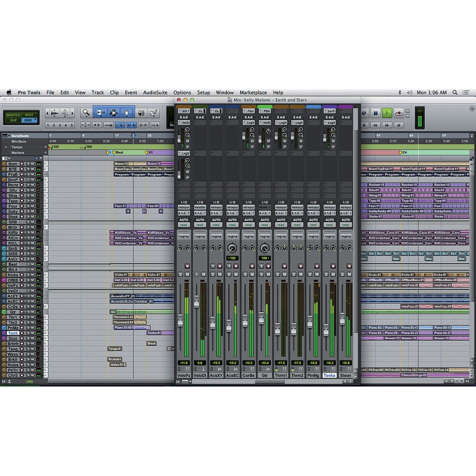Viewport: 476px width, 476px height.
Task: Click Return to Zero transport button
Action: click(364, 125)
